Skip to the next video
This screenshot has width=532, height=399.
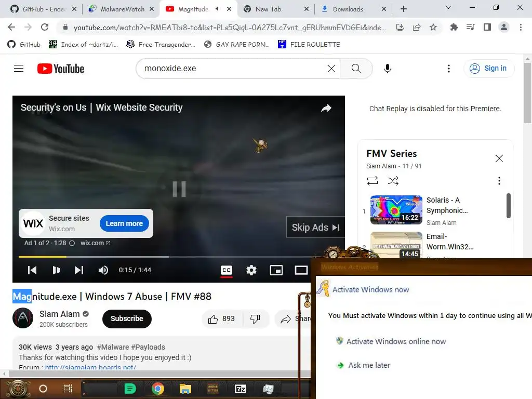[x=79, y=270]
